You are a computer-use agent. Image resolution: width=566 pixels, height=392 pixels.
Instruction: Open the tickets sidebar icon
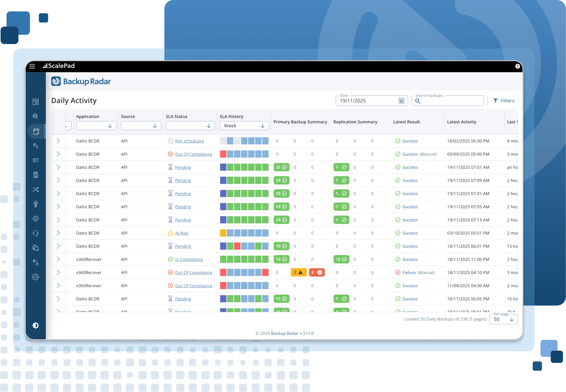point(36,160)
